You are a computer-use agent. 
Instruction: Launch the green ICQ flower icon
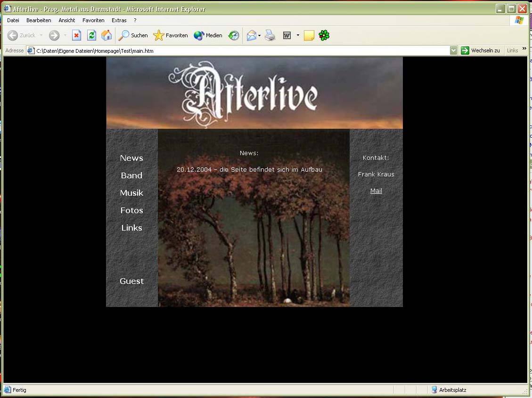[x=324, y=35]
